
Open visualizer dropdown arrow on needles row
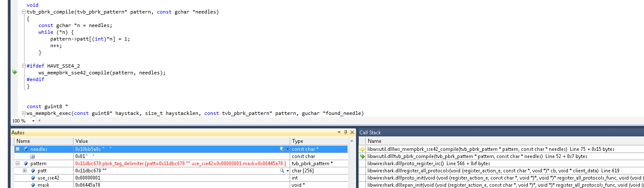[x=288, y=149]
